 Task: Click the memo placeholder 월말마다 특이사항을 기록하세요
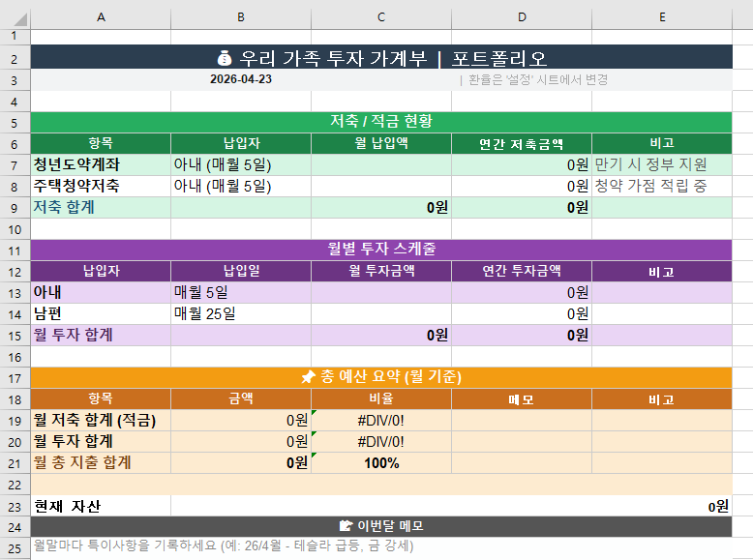(224, 546)
